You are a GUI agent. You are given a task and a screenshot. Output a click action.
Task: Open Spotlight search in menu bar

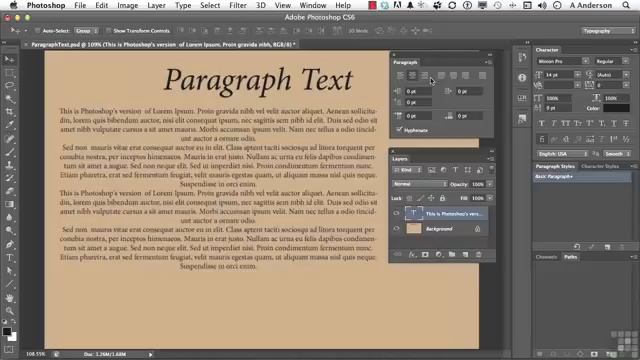626,5
